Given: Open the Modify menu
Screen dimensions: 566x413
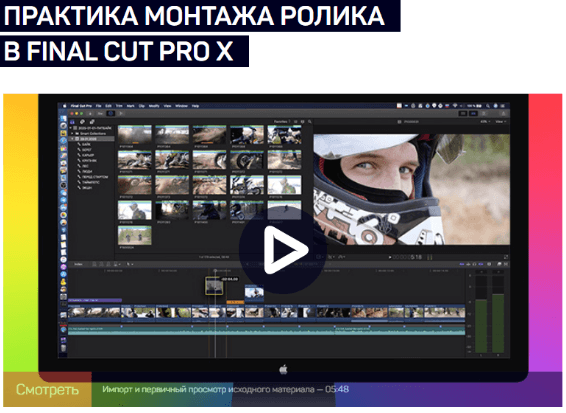Looking at the screenshot, I should (154, 106).
